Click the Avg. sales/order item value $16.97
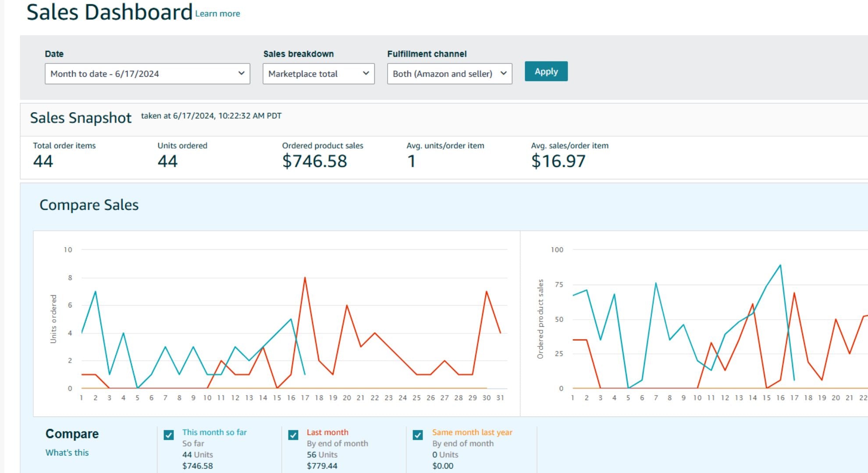This screenshot has width=868, height=473. click(558, 161)
